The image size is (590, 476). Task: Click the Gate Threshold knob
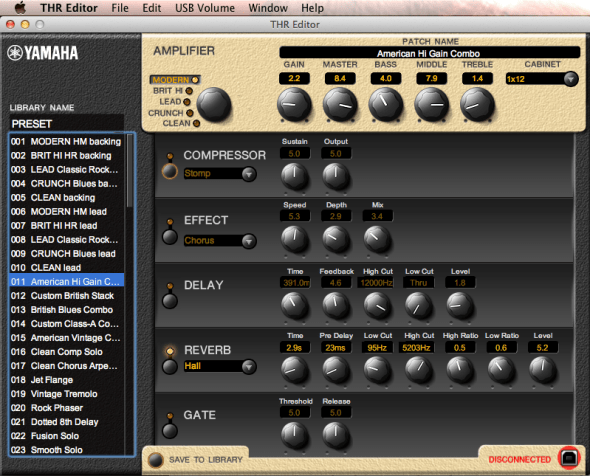click(x=294, y=435)
